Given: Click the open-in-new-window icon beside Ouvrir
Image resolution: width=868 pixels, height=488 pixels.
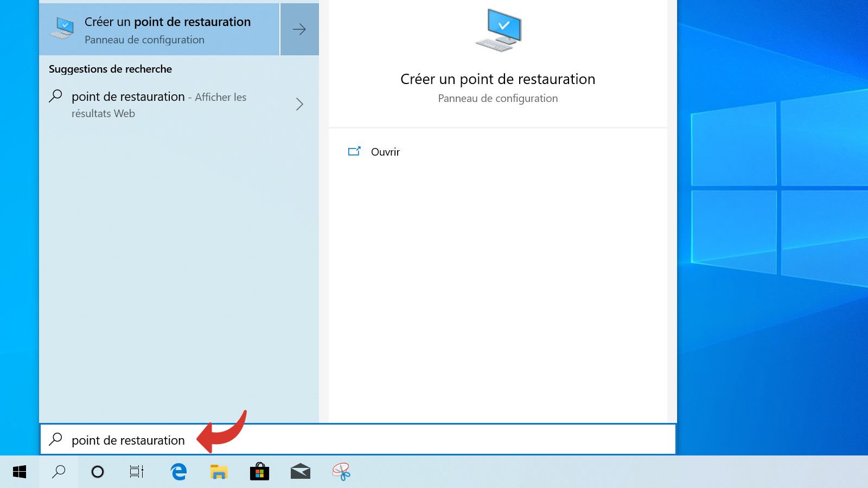Looking at the screenshot, I should 355,152.
